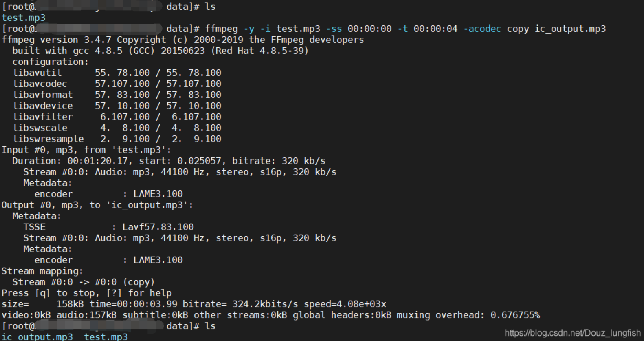
Task: Click the blog.csdn.net watermark URL
Action: coord(572,333)
